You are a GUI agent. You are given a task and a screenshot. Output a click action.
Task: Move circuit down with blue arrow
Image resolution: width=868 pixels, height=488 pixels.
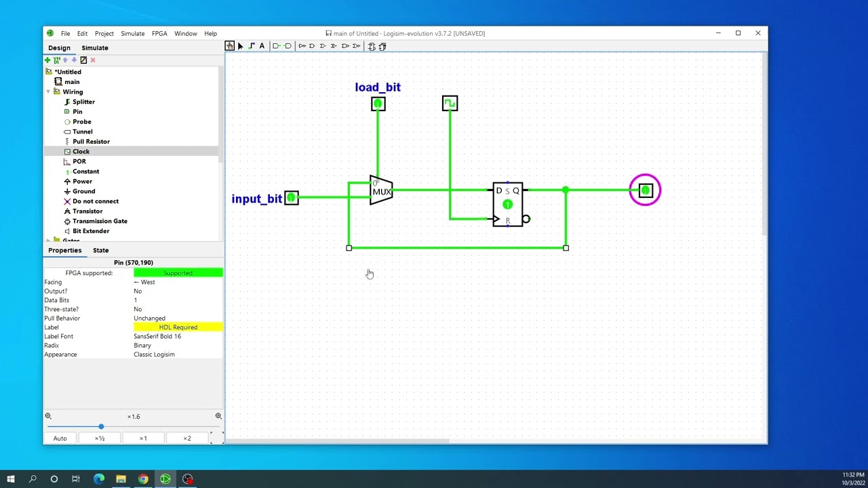click(x=75, y=60)
